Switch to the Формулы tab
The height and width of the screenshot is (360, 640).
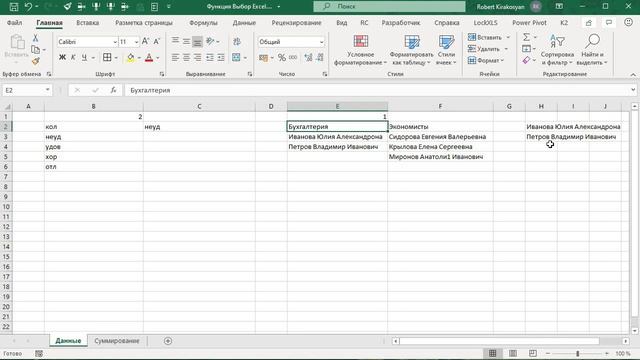pyautogui.click(x=203, y=23)
